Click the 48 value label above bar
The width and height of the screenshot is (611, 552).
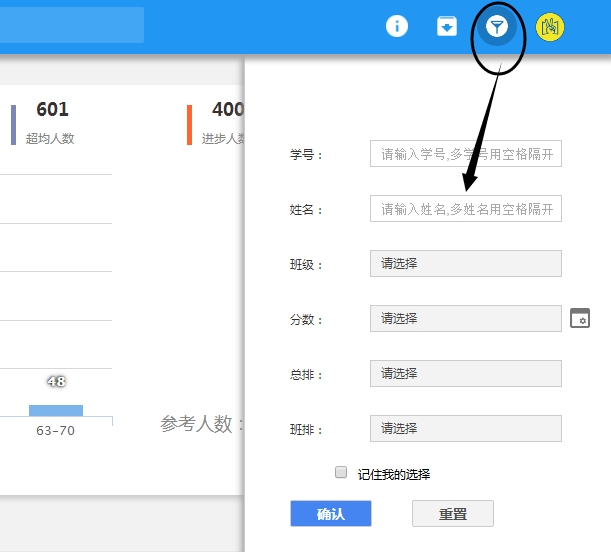click(x=56, y=382)
